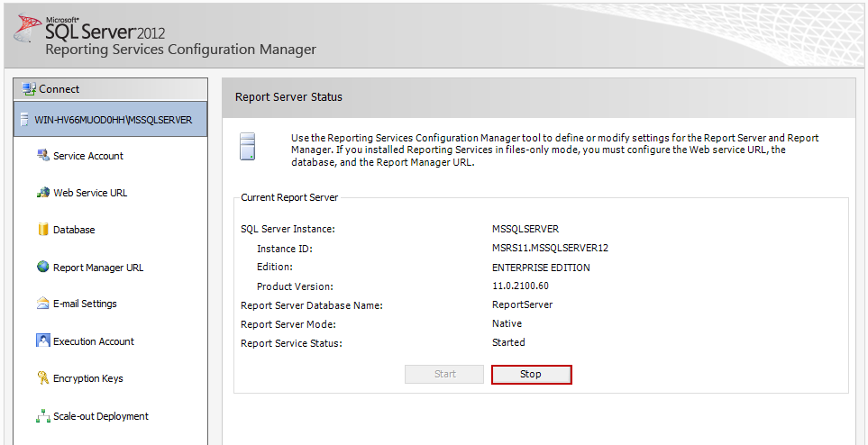Click the Connect icon
The height and width of the screenshot is (445, 868).
[29, 89]
